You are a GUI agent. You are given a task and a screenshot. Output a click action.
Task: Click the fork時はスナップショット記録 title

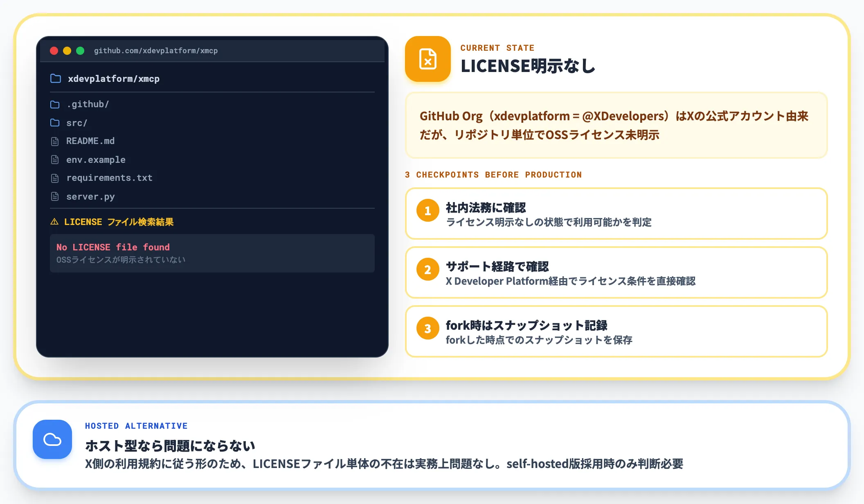(527, 326)
